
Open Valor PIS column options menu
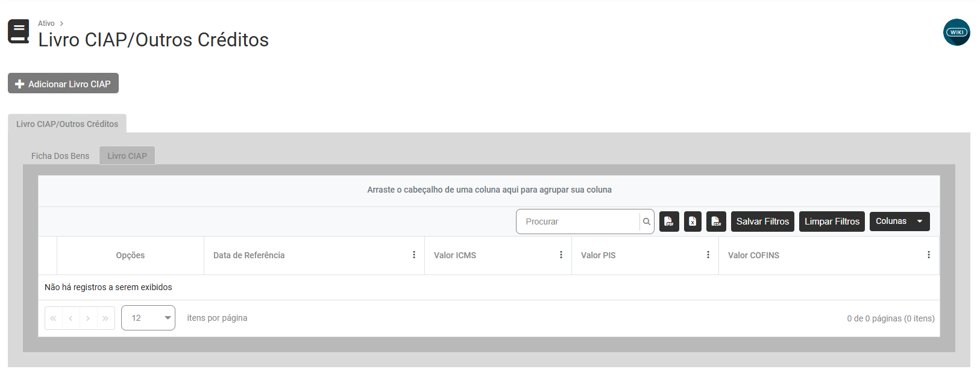tap(708, 255)
